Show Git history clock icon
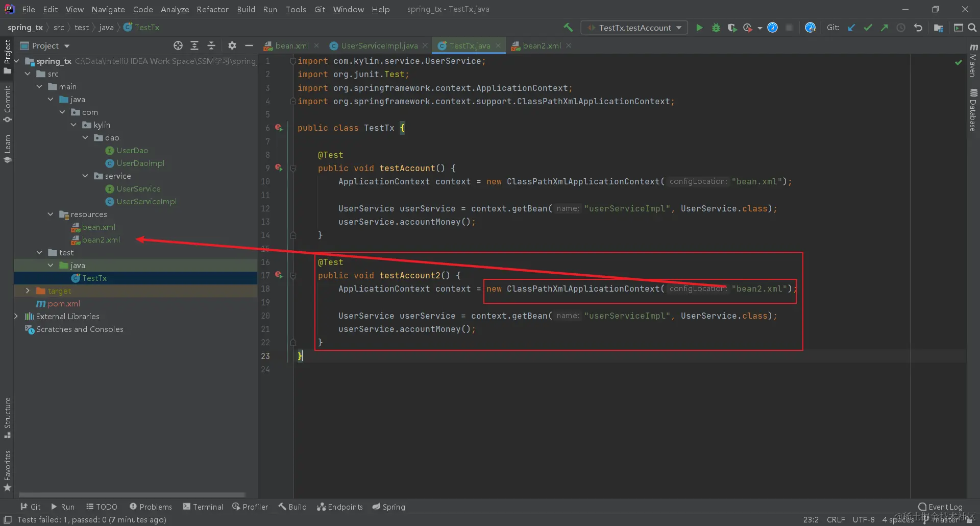Screen dimensions: 980x526 pos(901,28)
